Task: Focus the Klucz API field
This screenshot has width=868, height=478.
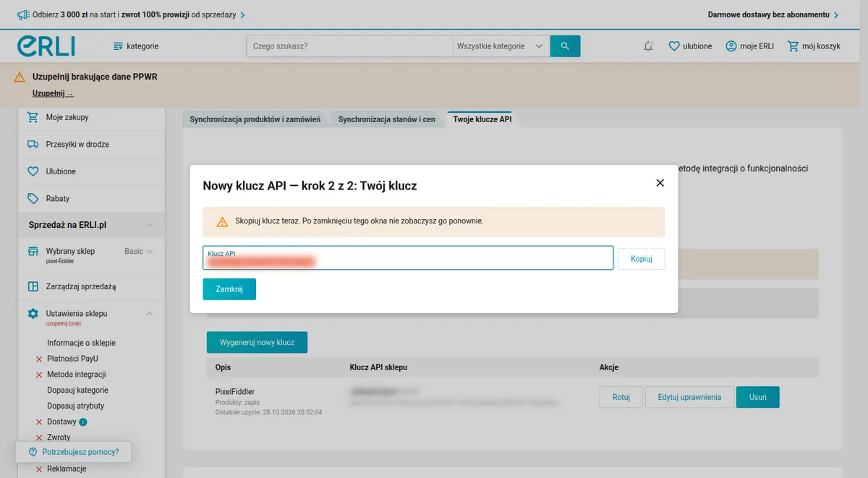Action: pos(408,258)
